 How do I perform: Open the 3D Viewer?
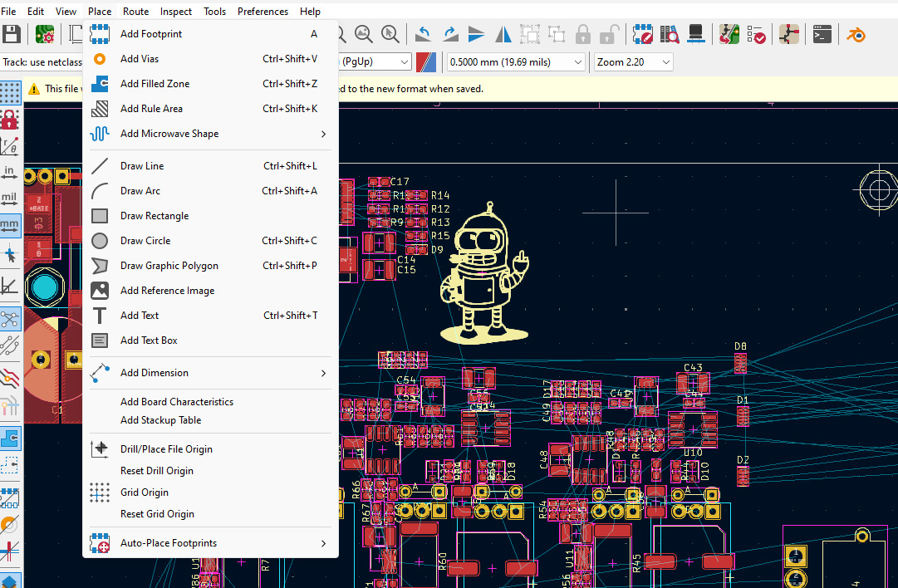tap(696, 34)
